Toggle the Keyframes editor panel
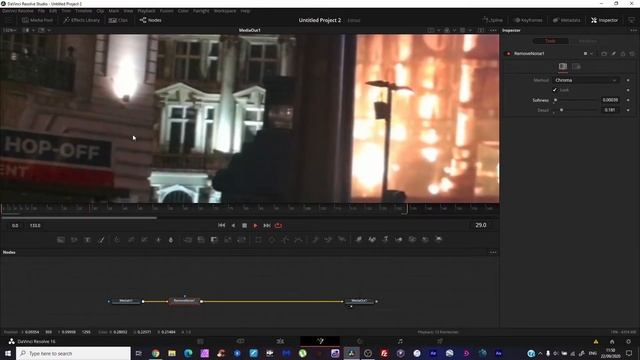 click(x=528, y=20)
